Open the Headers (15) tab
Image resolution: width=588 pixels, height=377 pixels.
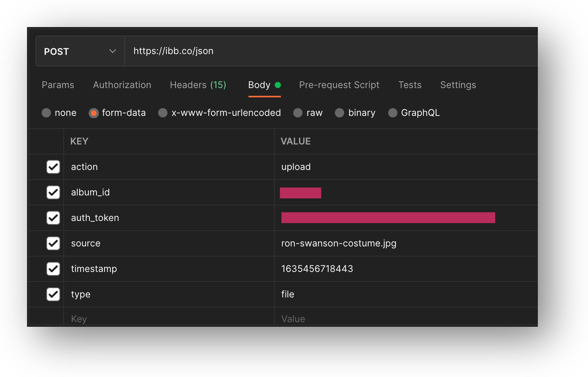pos(198,85)
